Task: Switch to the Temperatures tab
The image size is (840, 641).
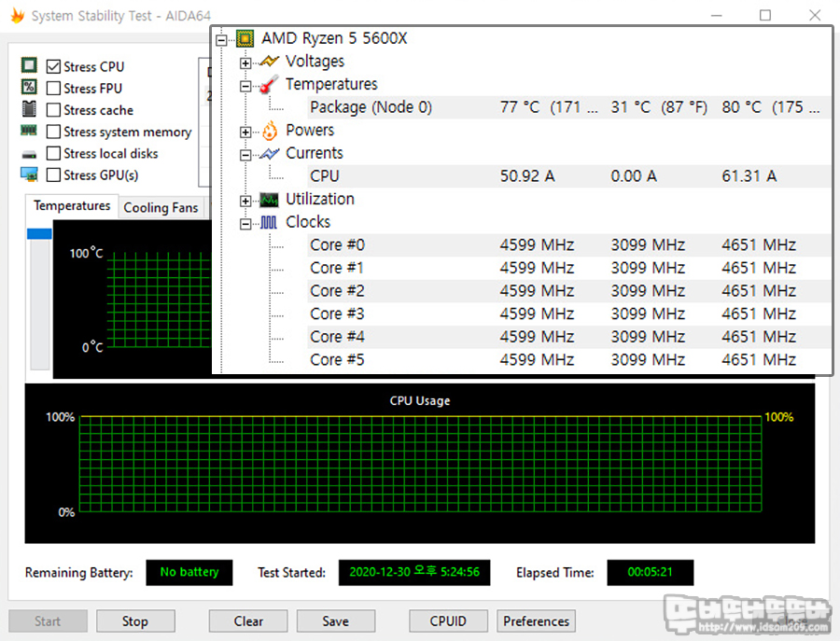Action: (x=72, y=205)
